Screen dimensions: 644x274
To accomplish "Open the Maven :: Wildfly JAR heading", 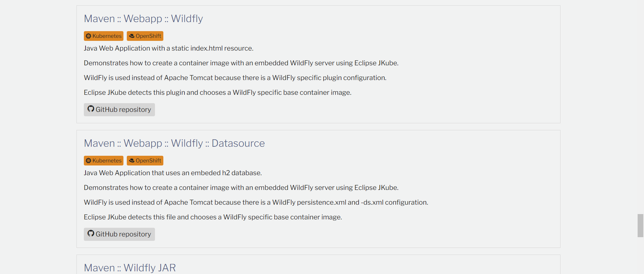I will pos(130,268).
